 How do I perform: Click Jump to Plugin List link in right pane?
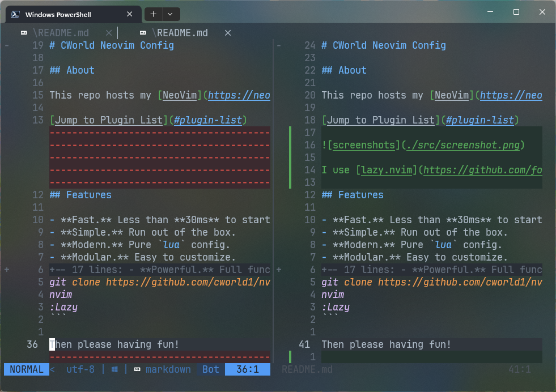click(380, 120)
